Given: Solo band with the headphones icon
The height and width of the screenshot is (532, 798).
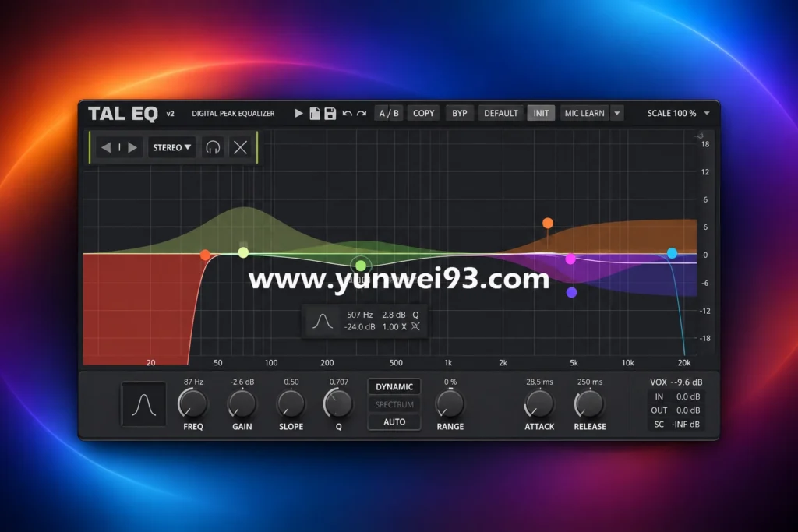Looking at the screenshot, I should (x=213, y=147).
